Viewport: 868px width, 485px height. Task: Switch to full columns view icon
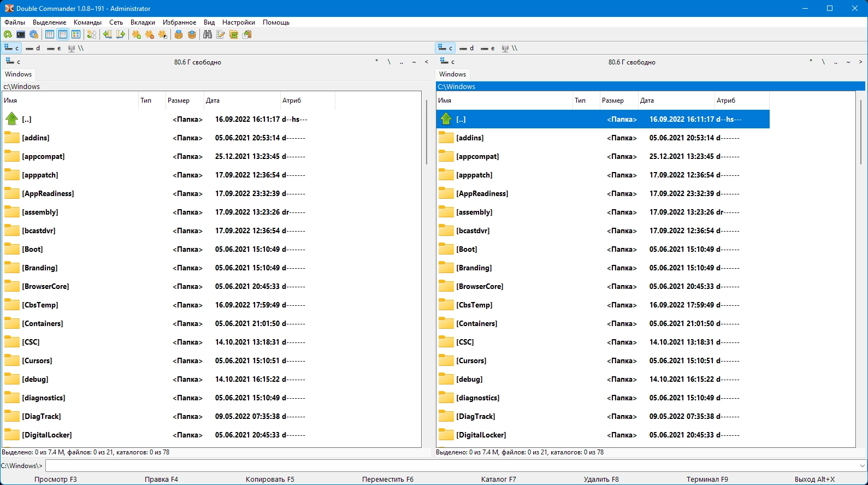click(x=63, y=34)
